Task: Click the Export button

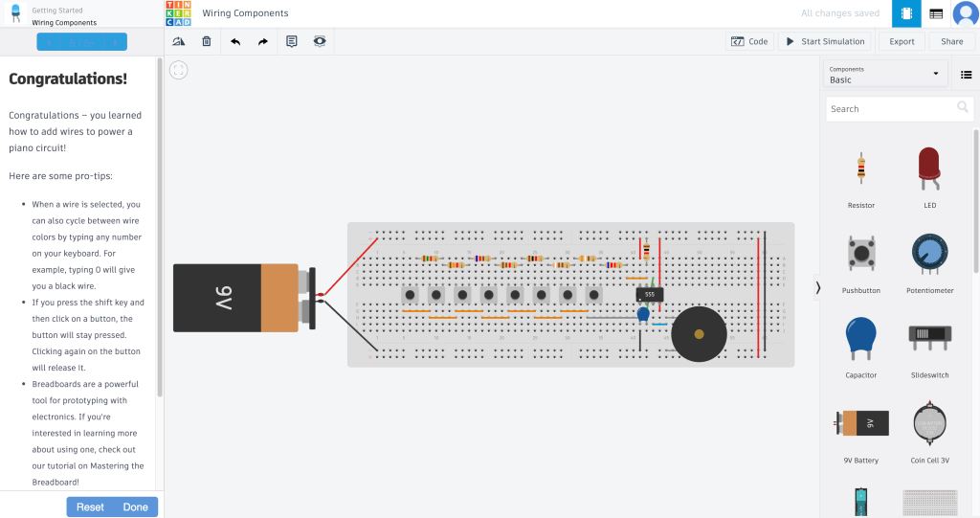Action: point(902,41)
